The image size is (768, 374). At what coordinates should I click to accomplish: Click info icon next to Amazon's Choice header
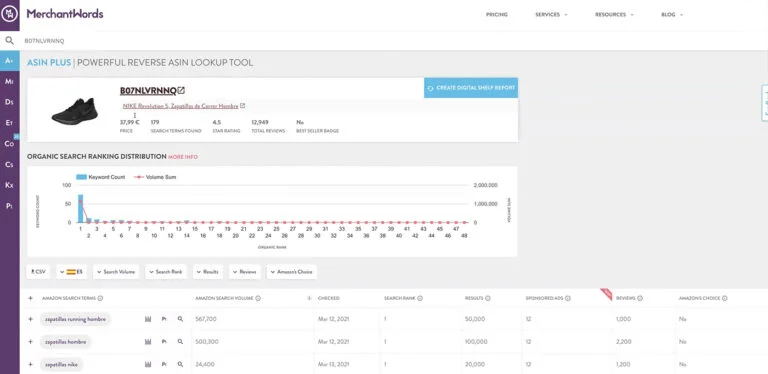tap(724, 298)
